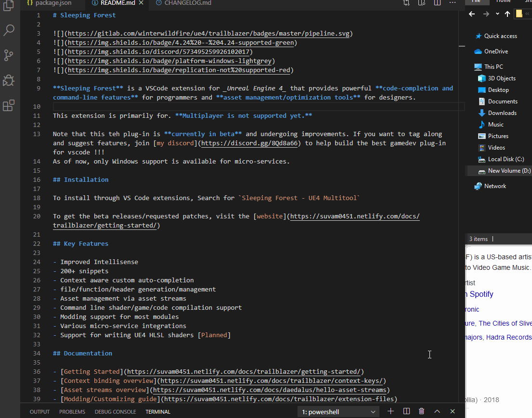The height and width of the screenshot is (418, 532).
Task: Split the terminal panel
Action: pos(406,411)
